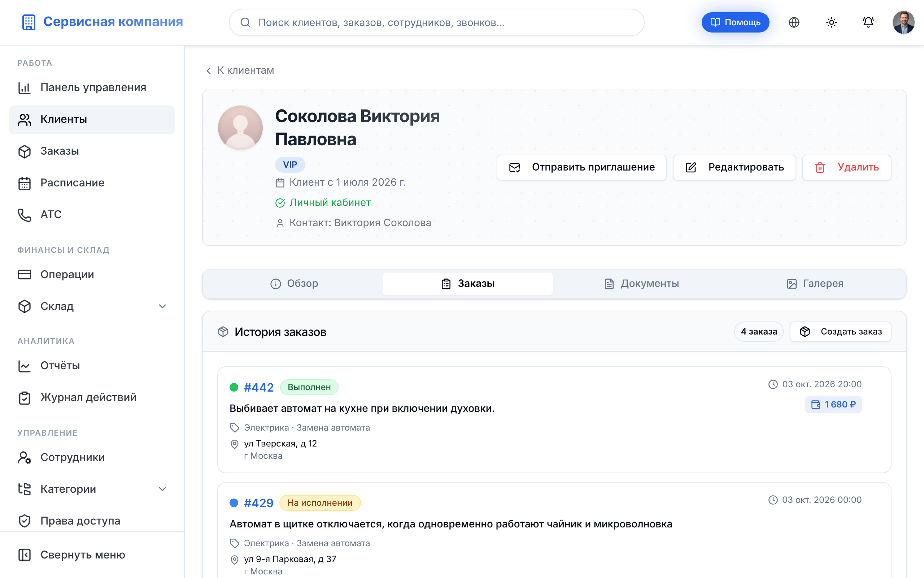Open Отчёты analytics page

[92, 366]
